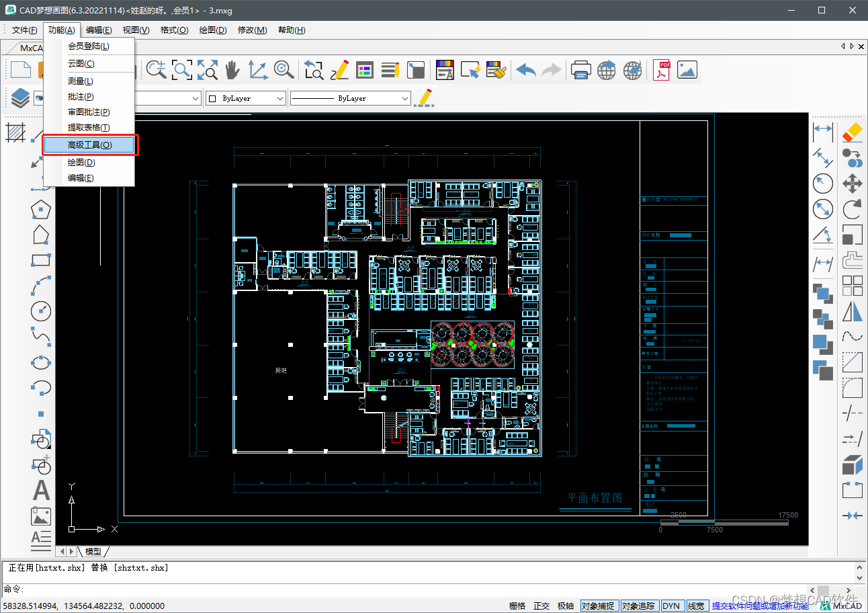This screenshot has width=868, height=613.
Task: Select the Polygon pentagon drawing tool
Action: pos(41,210)
